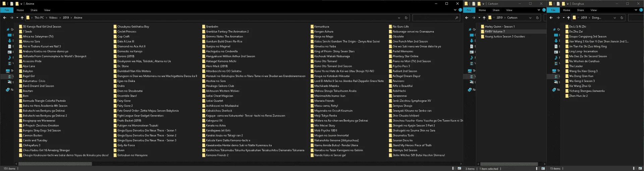Select Psycho Pass 3 folder

pyautogui.click(x=399, y=66)
